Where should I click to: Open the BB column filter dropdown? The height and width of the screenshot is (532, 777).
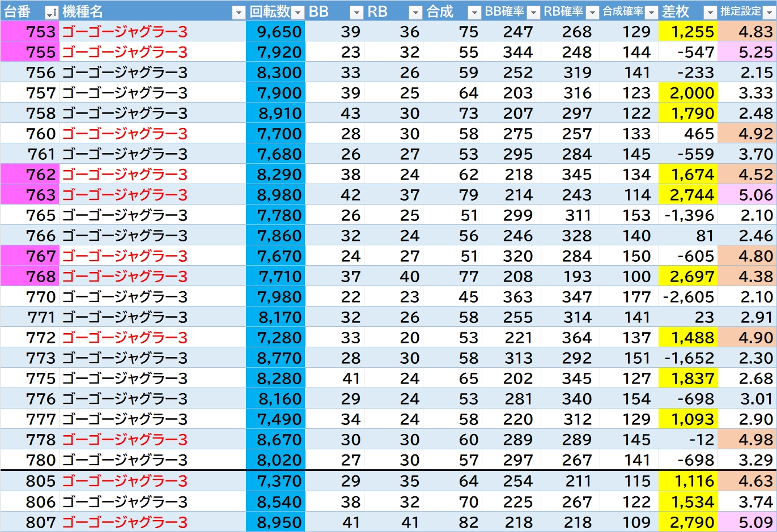(356, 12)
